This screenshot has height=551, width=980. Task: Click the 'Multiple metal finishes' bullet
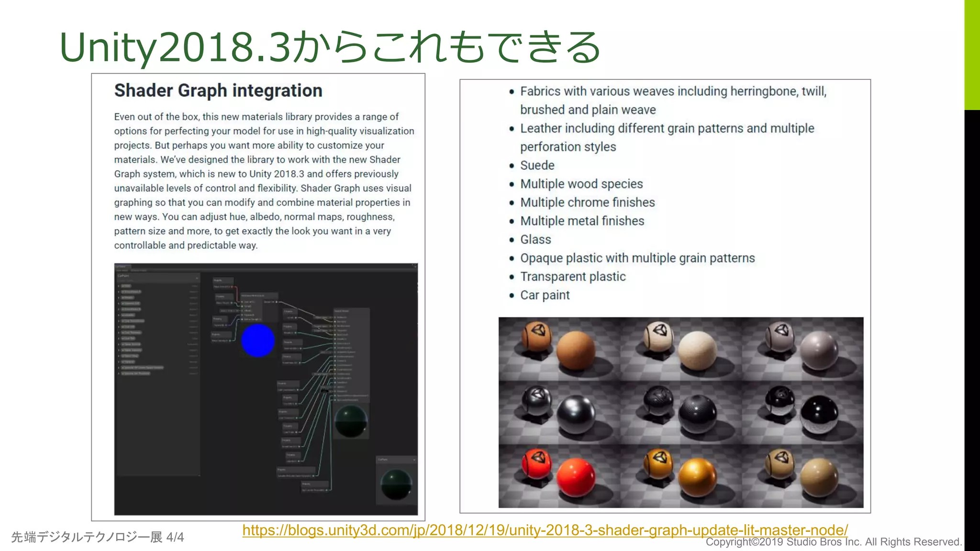(582, 221)
